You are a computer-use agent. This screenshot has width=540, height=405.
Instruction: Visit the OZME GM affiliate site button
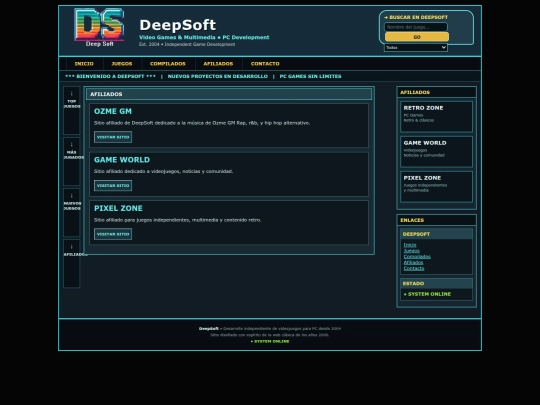tap(113, 137)
